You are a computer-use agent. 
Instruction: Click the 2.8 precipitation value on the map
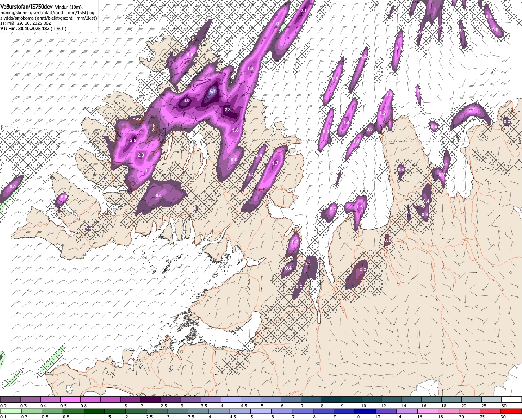228,110
